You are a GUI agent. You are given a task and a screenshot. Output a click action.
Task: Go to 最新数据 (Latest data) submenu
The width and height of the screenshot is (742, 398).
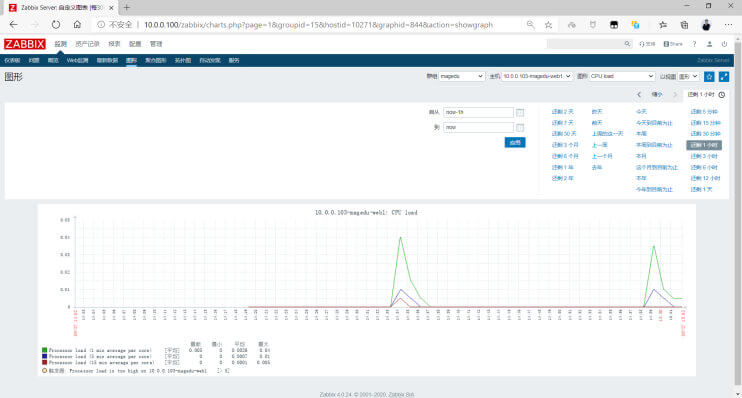pyautogui.click(x=107, y=61)
